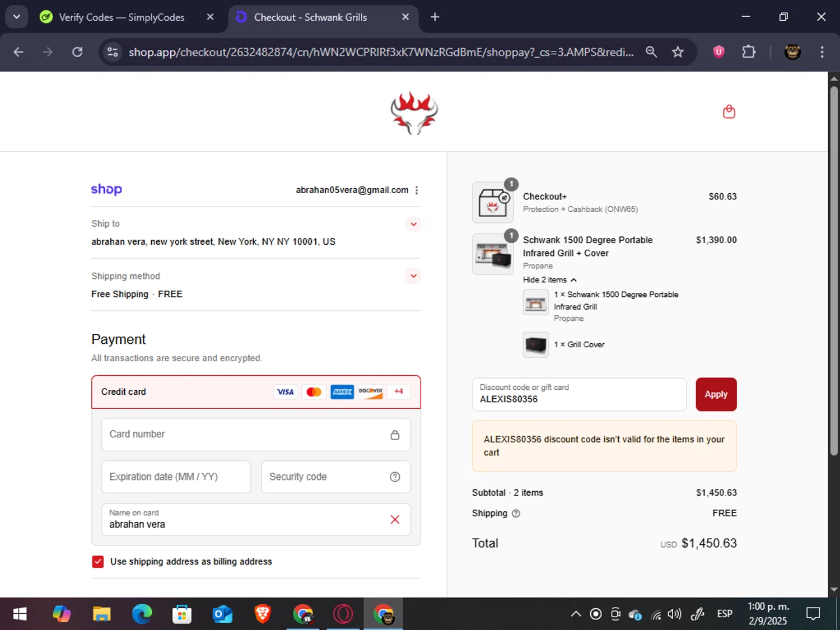Screen dimensions: 840x630
Task: Open a new browser tab
Action: [435, 17]
